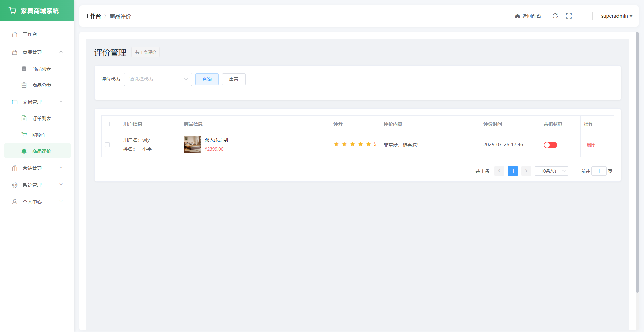Screen dimensions: 644x332
Task: Click the 双人床定制 product thumbnail
Action: [192, 144]
